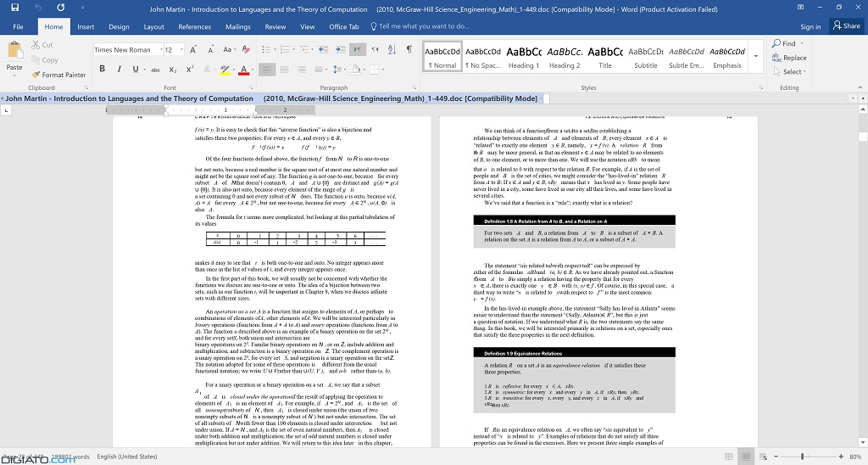Screen dimensions: 868x465
Task: Open the File menu
Action: coord(18,26)
